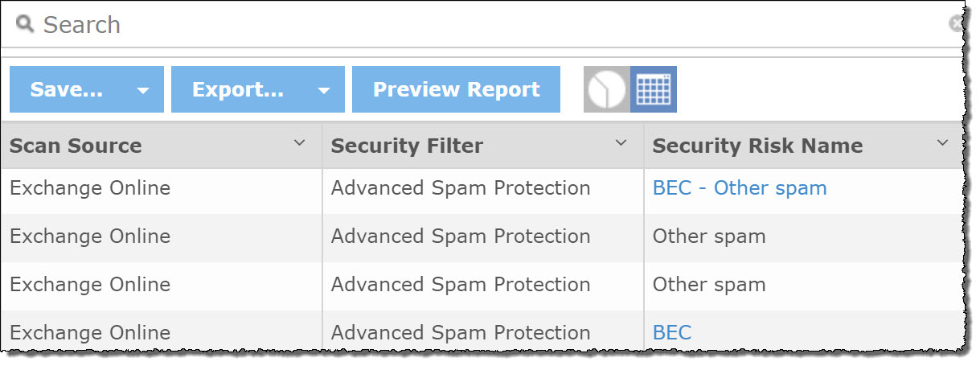Clear the search field
The image size is (980, 366).
coord(955,25)
